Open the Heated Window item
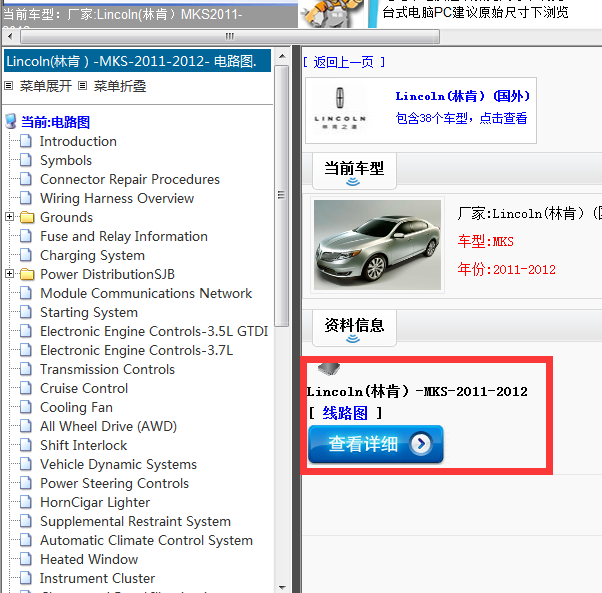 (x=89, y=559)
